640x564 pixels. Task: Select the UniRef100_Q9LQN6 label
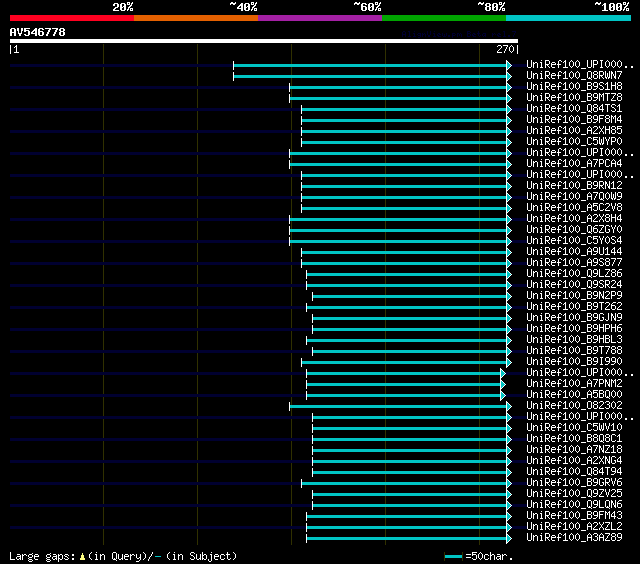(574, 505)
